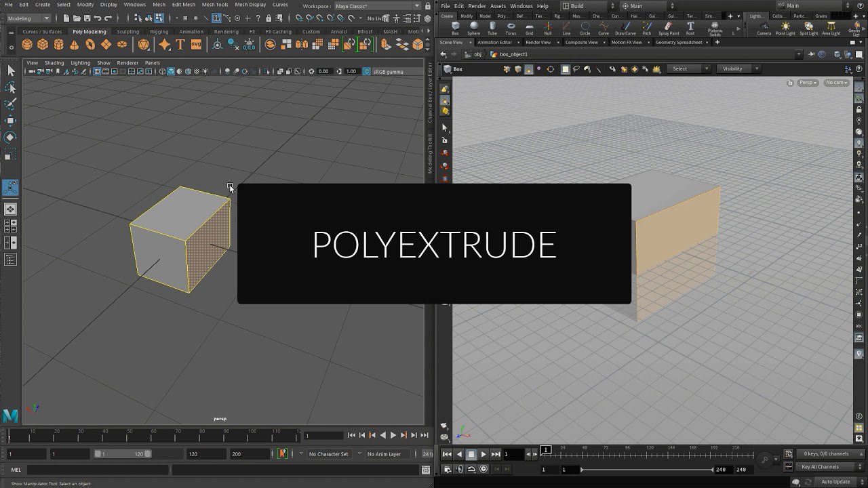Click the Draw Curve tool in Houdini
868x488 pixels.
(625, 28)
